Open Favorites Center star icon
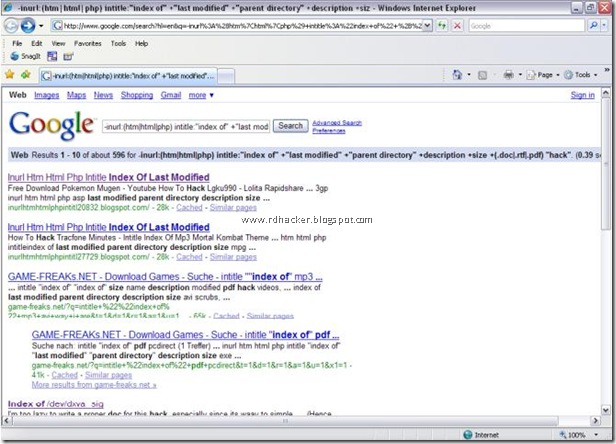The height and width of the screenshot is (444, 616). (10, 74)
